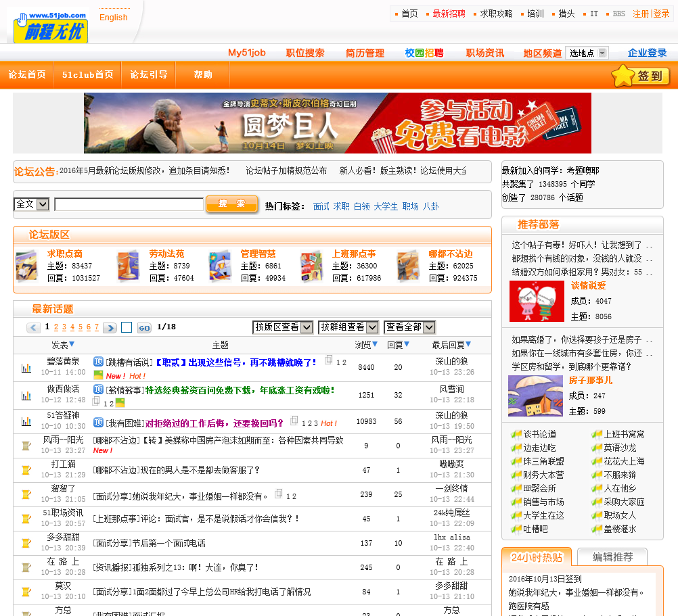Click topic icon beside 打工猫 post
Screen dimensions: 678x616
pyautogui.click(x=26, y=470)
